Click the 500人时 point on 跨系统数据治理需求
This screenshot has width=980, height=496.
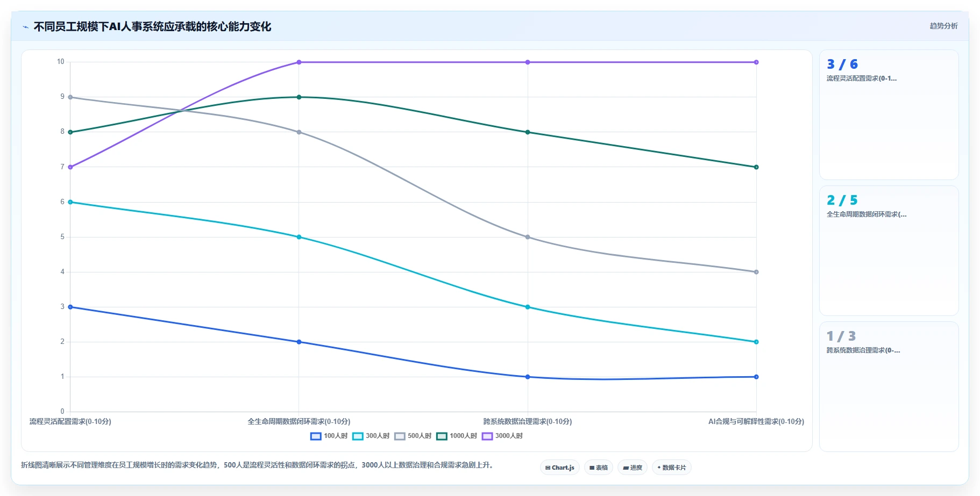(x=528, y=237)
